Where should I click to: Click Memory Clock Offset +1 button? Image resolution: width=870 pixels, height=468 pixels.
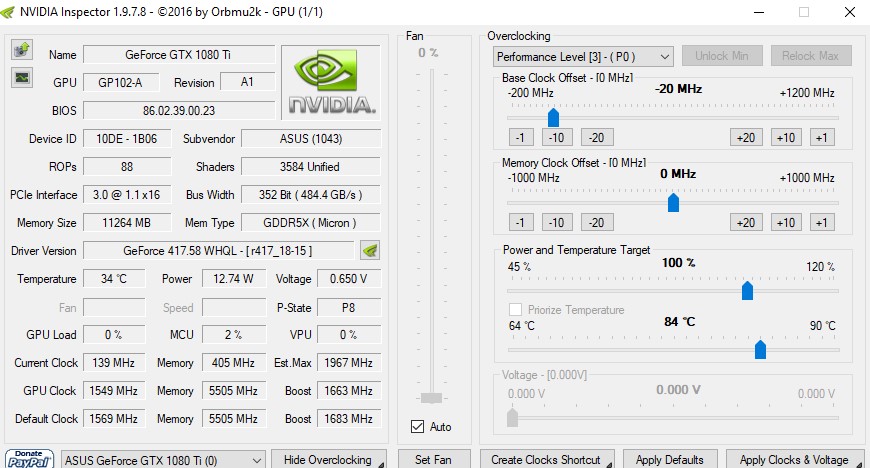pos(822,222)
